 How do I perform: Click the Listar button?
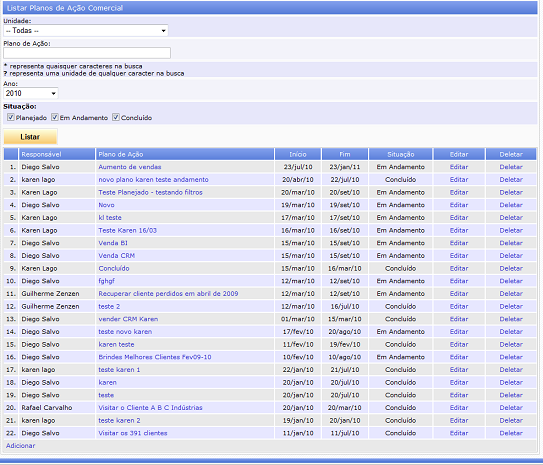click(x=30, y=137)
